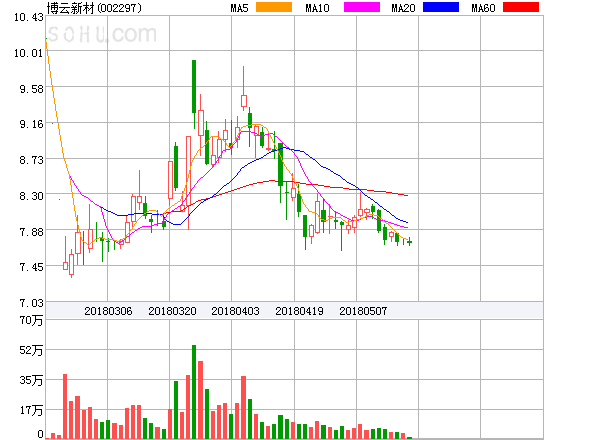Click the 9.16 price axis label
The width and height of the screenshot is (600, 440).
point(31,124)
